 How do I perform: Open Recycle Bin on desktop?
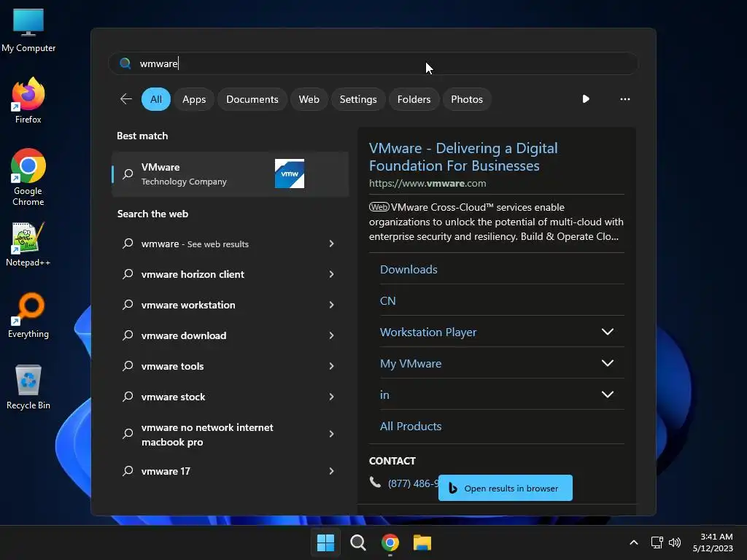click(28, 387)
